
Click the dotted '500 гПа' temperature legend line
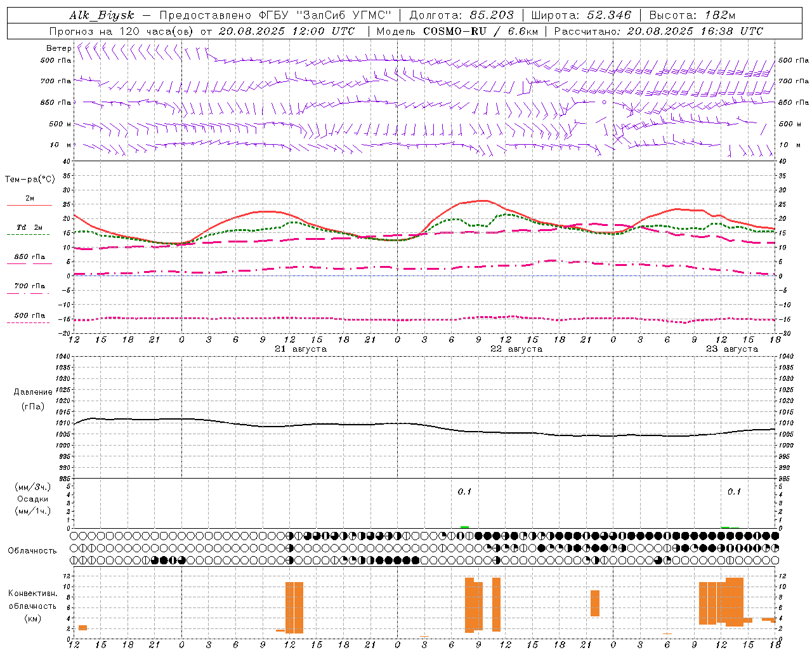pyautogui.click(x=28, y=322)
